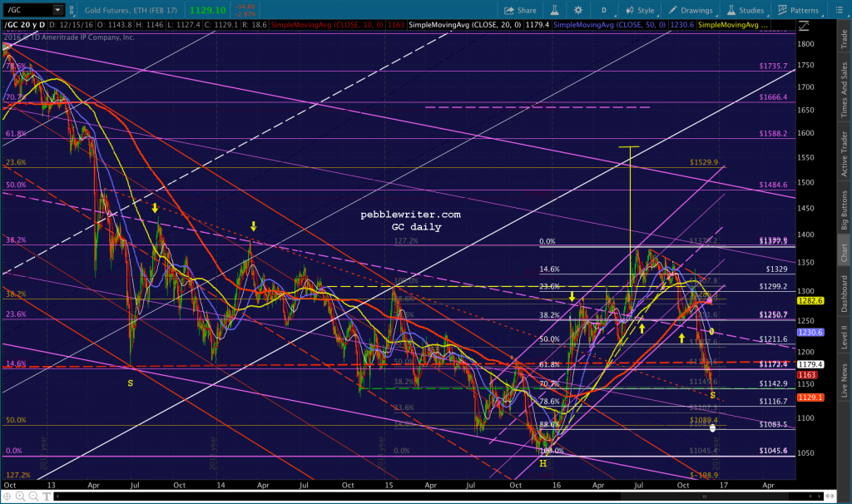Click the zoom in magnifier icon
This screenshot has width=852, height=504.
20,496
